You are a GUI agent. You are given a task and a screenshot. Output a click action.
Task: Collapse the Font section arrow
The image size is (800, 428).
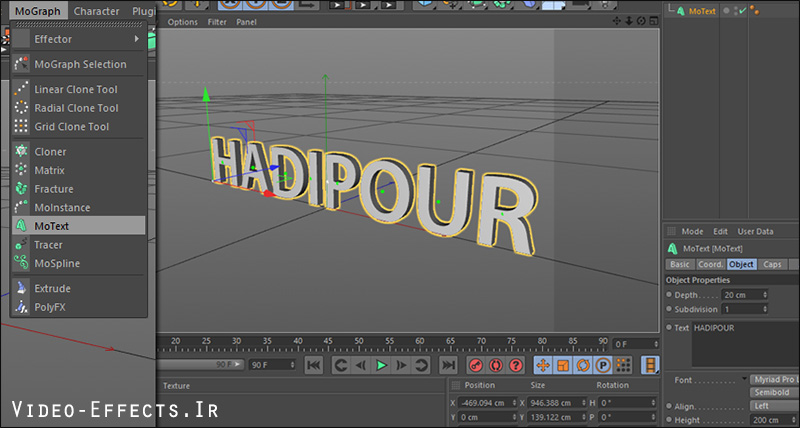pos(744,379)
